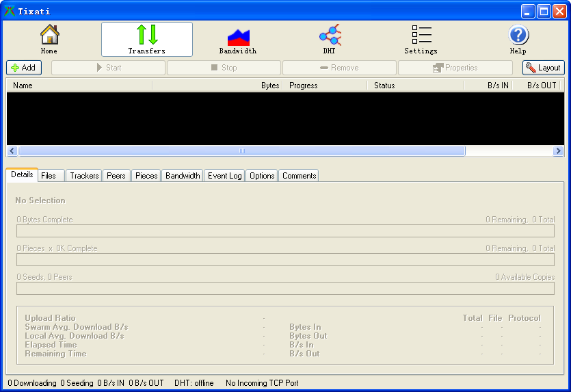Image resolution: width=571 pixels, height=392 pixels.
Task: Click the 'Protocol' column label
Action: [x=524, y=318]
